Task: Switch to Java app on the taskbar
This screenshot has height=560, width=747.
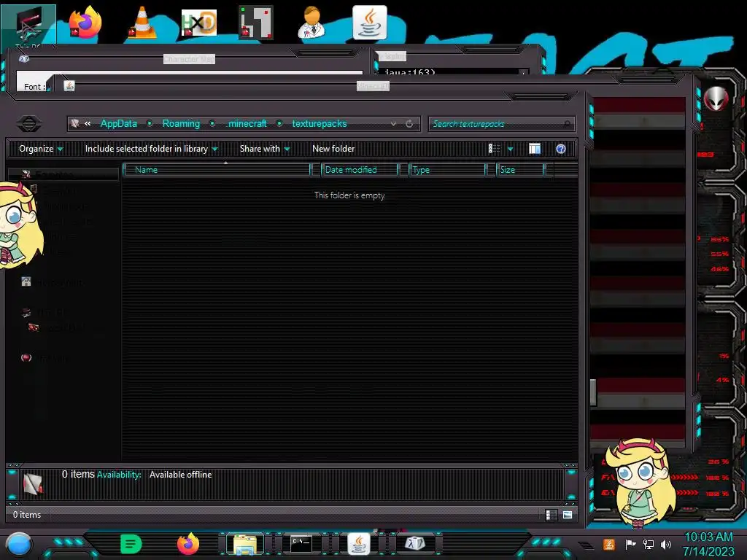Action: 358,544
